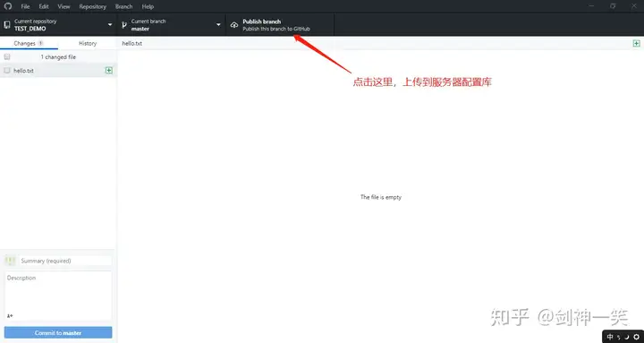Screen dimensions: 644x343
Task: Click the GitHub Octocat logo icon
Action: tap(8, 6)
